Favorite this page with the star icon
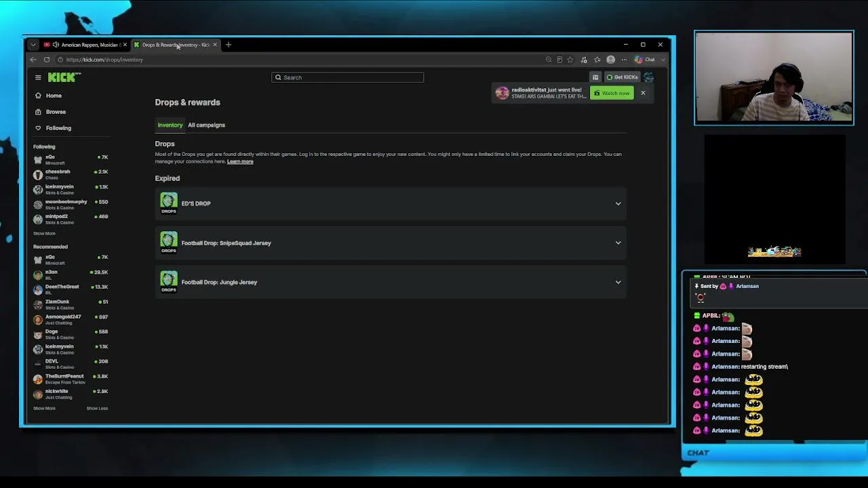Image resolution: width=868 pixels, height=488 pixels. pos(570,60)
